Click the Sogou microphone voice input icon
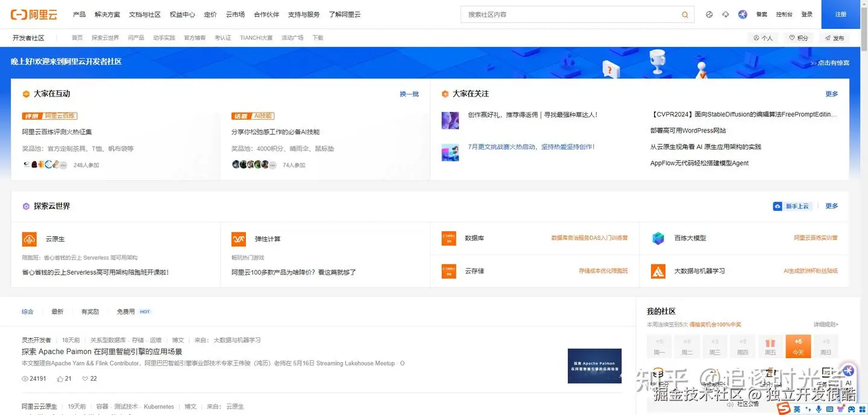Screen dimensions: 868x415 pos(819,409)
